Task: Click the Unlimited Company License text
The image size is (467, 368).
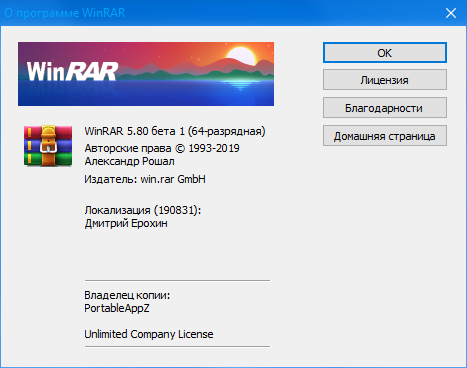Action: point(149,334)
